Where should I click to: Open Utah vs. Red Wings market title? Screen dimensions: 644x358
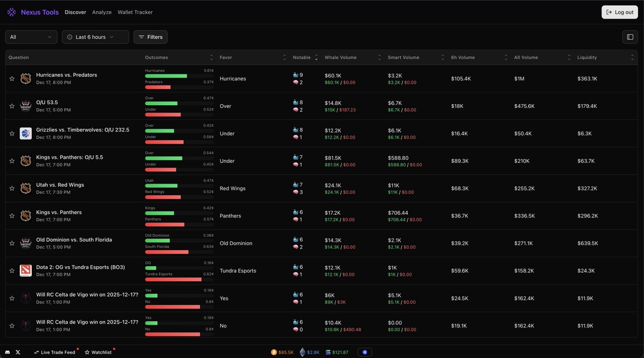coord(60,185)
